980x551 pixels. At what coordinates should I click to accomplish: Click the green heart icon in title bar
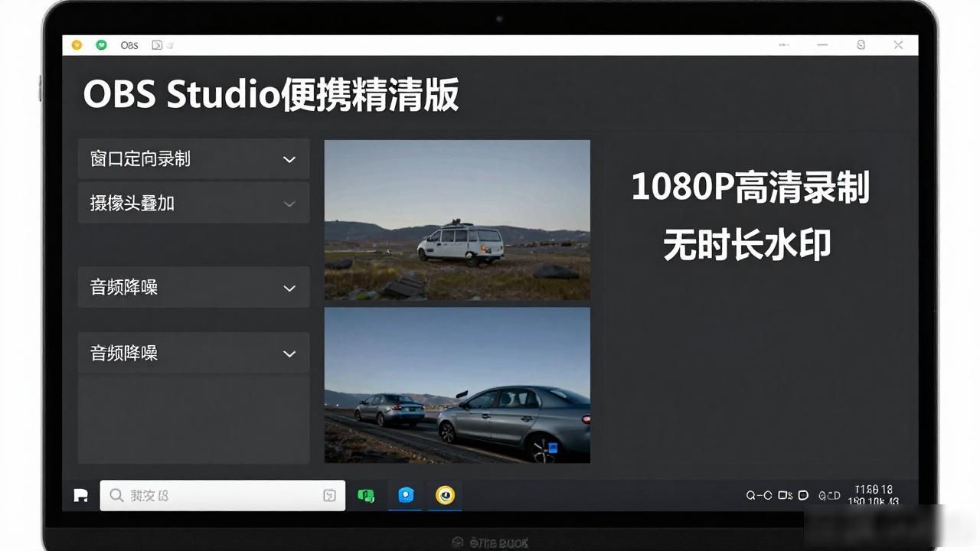[x=101, y=45]
